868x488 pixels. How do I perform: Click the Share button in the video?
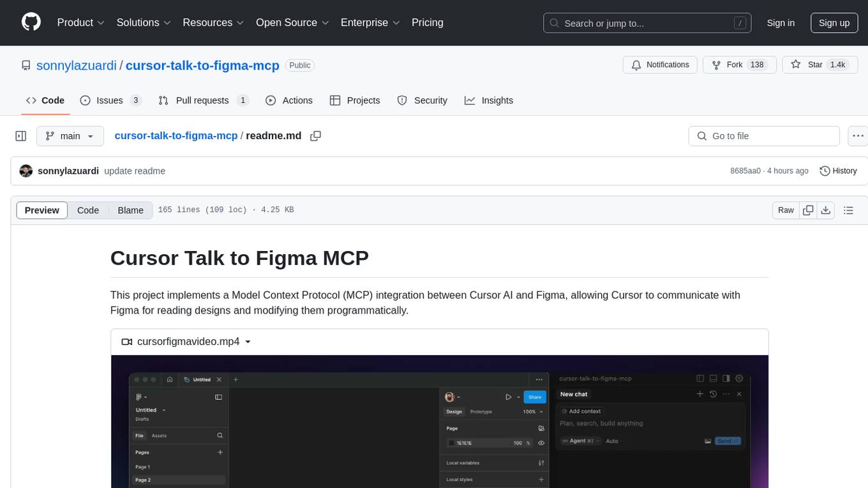535,397
